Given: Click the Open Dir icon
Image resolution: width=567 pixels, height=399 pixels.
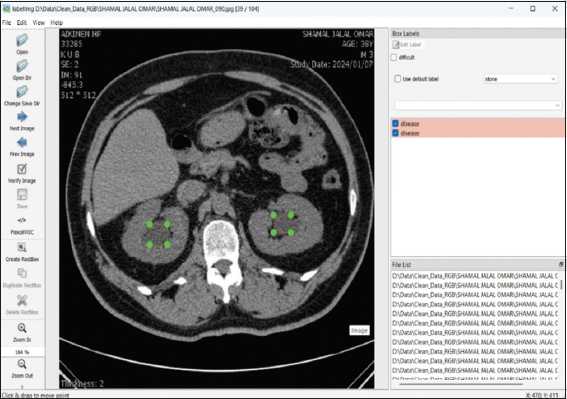Looking at the screenshot, I should 22,66.
